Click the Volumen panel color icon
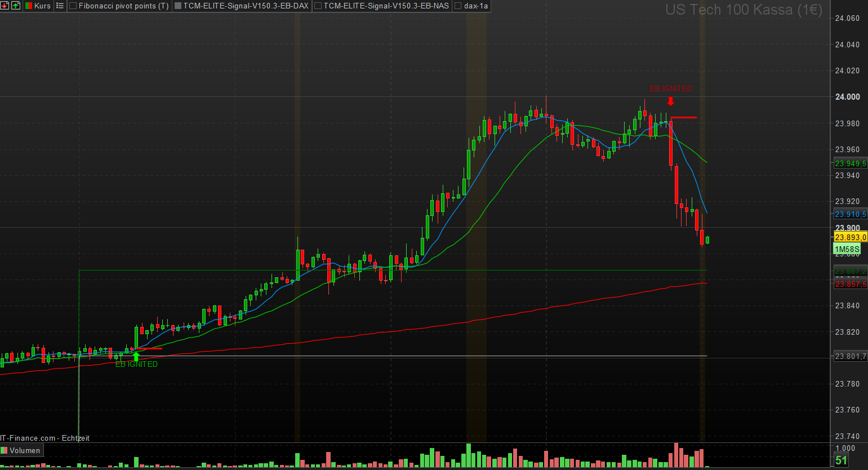Image resolution: width=868 pixels, height=470 pixels. 5,450
